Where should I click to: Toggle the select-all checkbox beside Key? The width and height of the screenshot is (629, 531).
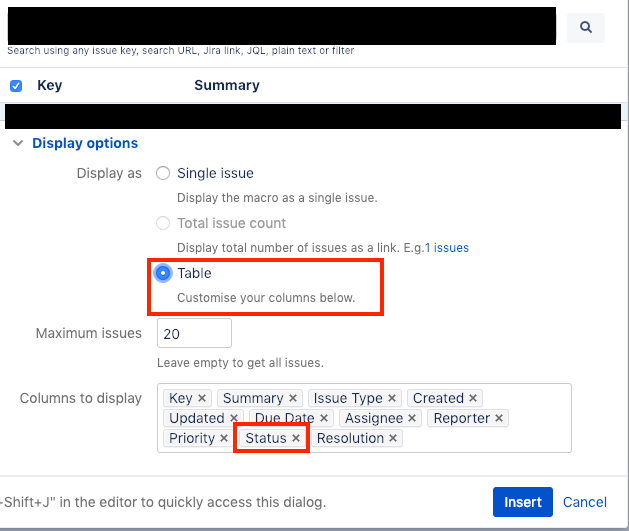[16, 86]
